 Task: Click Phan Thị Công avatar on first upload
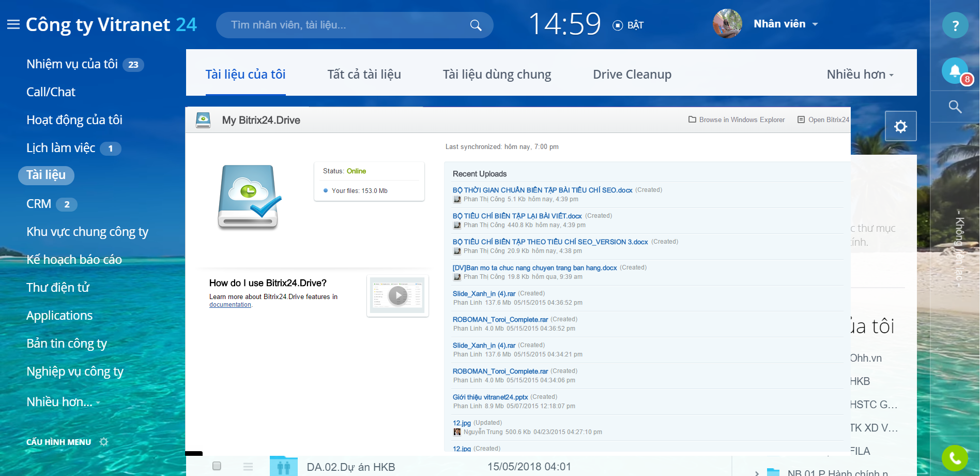pos(457,199)
